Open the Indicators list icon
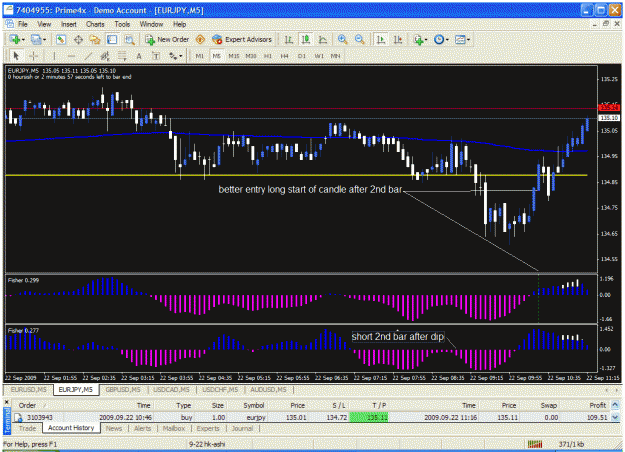 click(x=418, y=39)
